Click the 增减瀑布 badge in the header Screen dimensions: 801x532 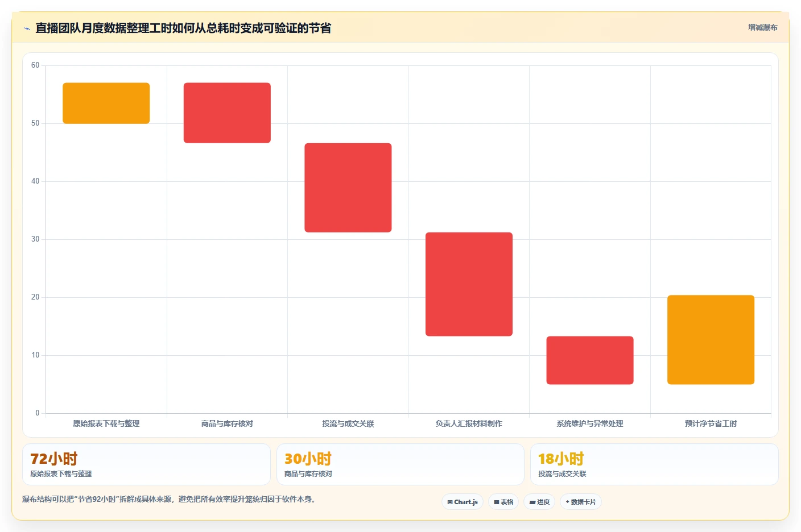(762, 27)
